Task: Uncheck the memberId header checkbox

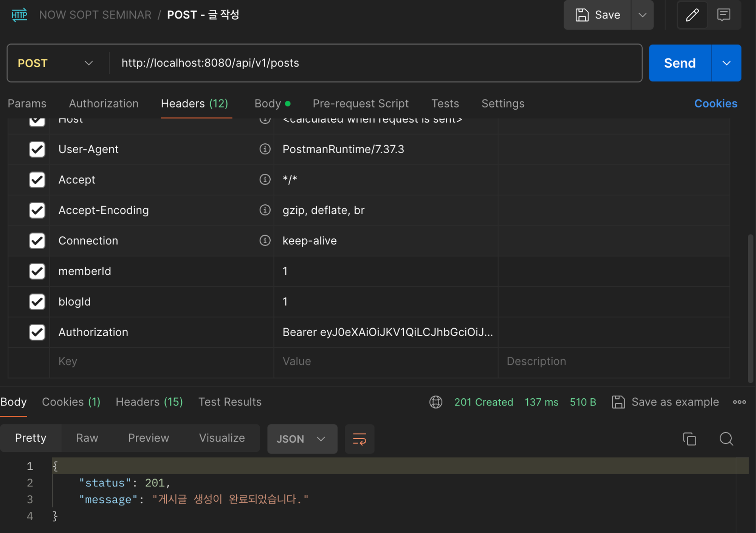Action: 37,271
